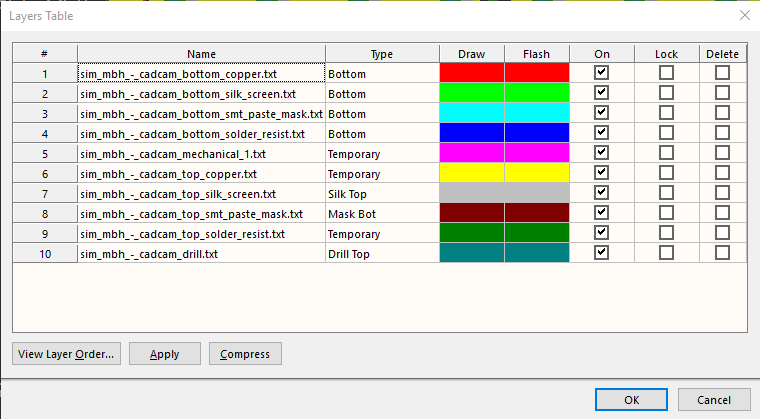Open yellow Flash color for top_copper
The width and height of the screenshot is (760, 419).
(536, 173)
